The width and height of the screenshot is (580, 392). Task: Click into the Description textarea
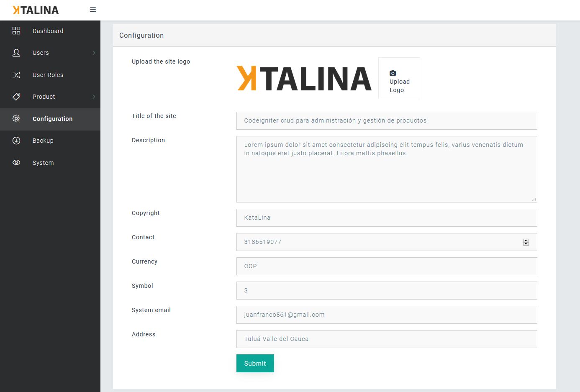(387, 169)
